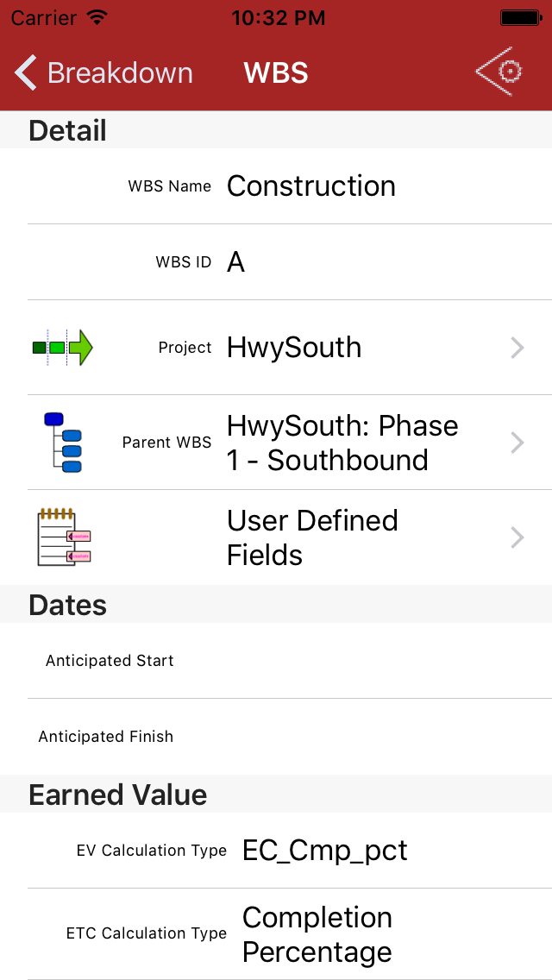
Task: Tap the battery indicator in status bar
Action: [x=520, y=17]
